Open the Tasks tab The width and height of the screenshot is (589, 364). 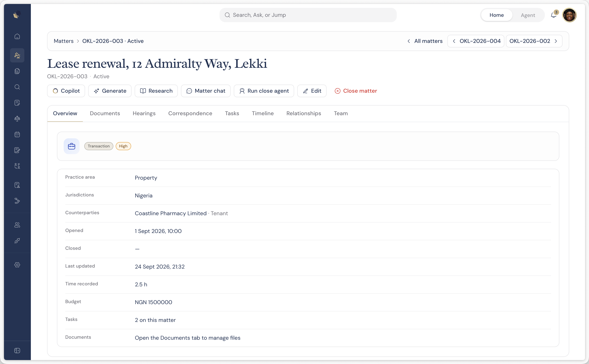pos(232,113)
